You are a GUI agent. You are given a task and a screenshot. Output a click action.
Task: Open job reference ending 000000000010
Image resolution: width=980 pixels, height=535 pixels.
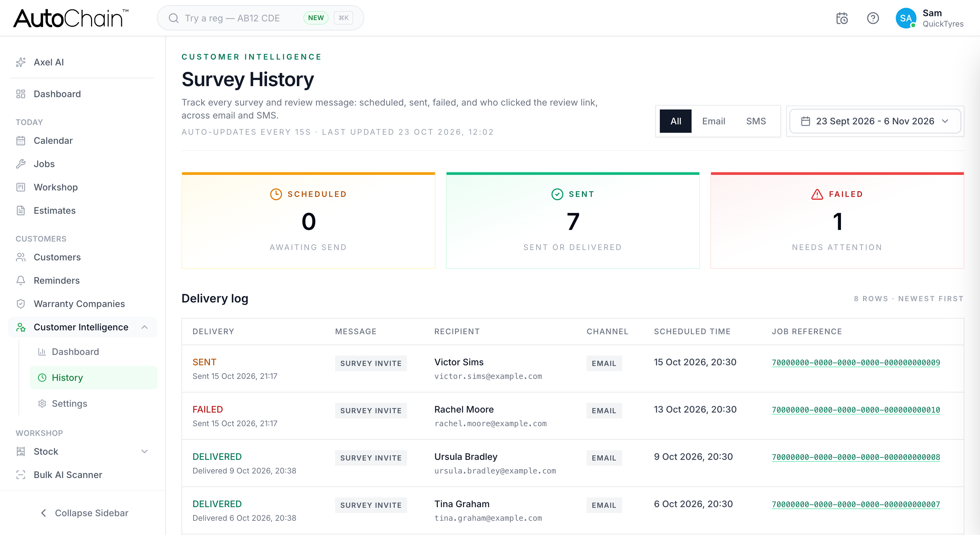point(856,410)
